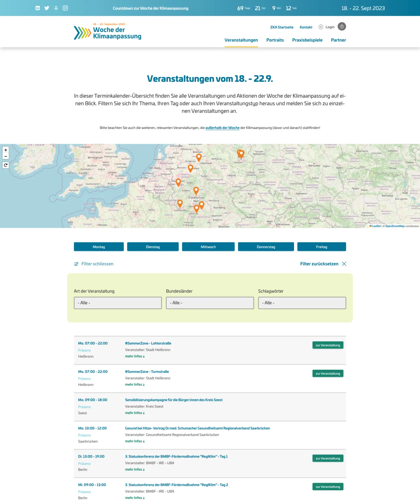Click zur Veranstaltung for Turmstraße
Image resolution: width=420 pixels, height=504 pixels.
[328, 374]
